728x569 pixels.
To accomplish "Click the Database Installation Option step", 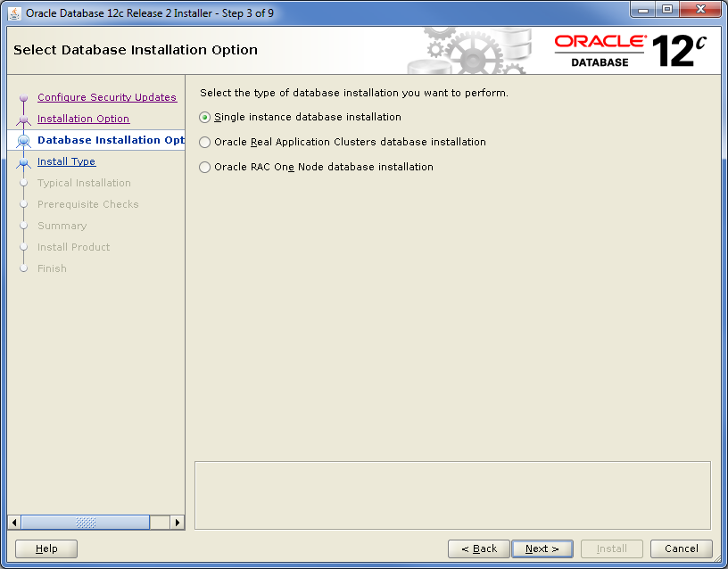I will (111, 140).
